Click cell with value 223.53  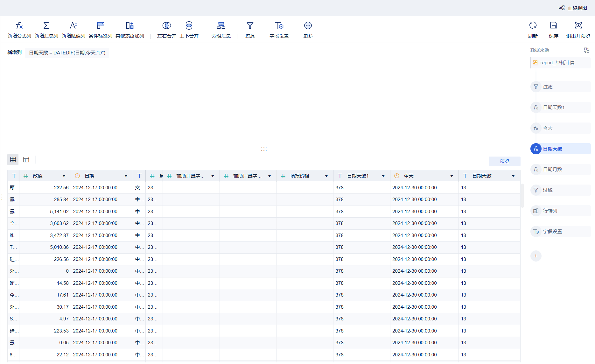45,331
